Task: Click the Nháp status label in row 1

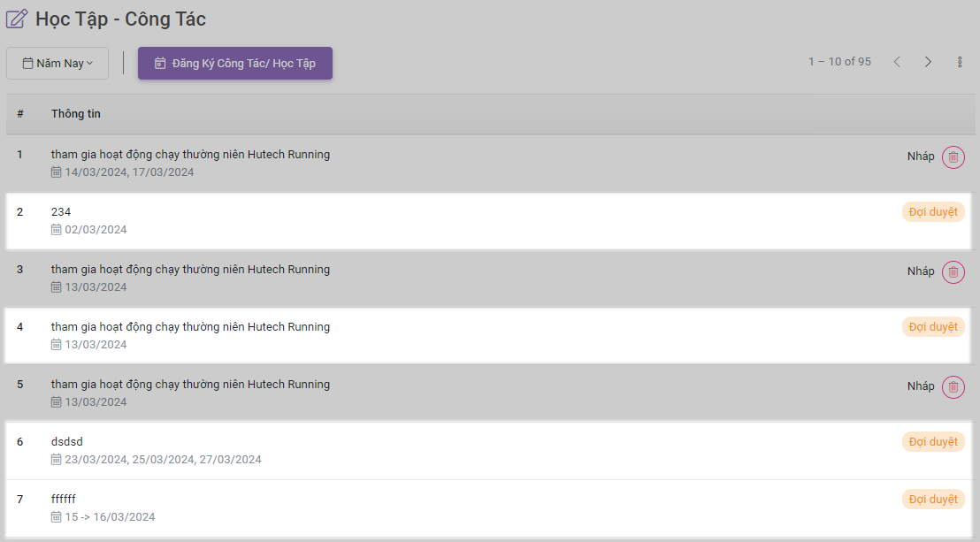Action: (x=920, y=156)
